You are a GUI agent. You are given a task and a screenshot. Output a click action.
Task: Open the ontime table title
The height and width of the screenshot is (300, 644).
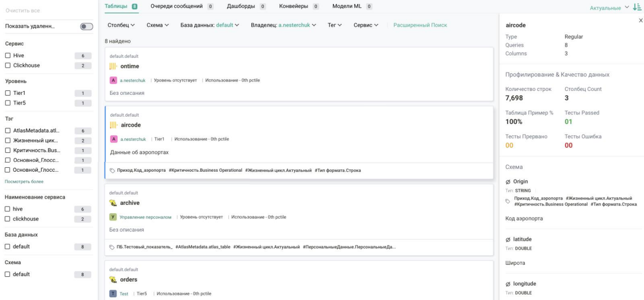click(130, 66)
